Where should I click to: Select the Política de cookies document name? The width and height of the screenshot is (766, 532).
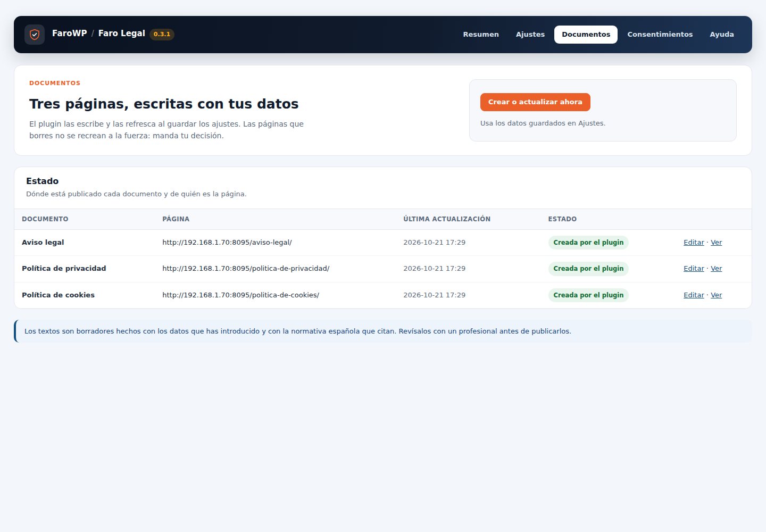point(58,295)
